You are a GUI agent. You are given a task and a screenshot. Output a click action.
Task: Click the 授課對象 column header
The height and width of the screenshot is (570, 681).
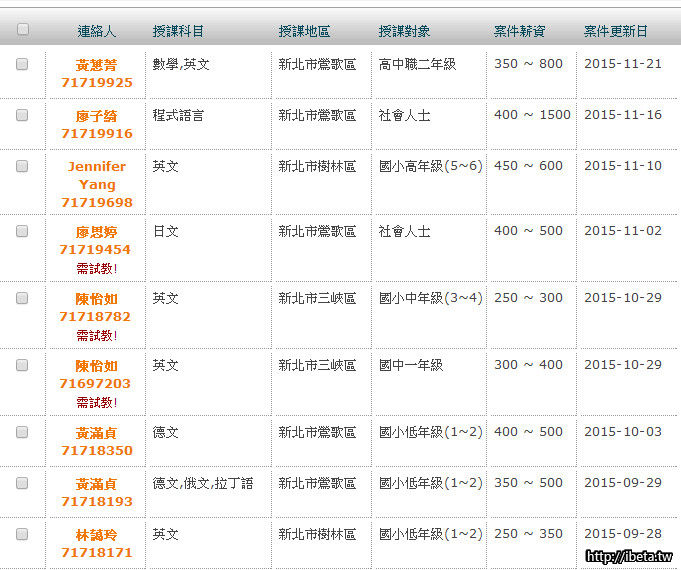pyautogui.click(x=404, y=31)
